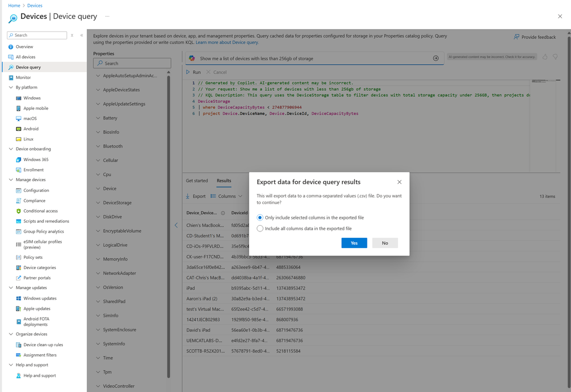Open Partner portals icon
571x392 pixels.
18,278
